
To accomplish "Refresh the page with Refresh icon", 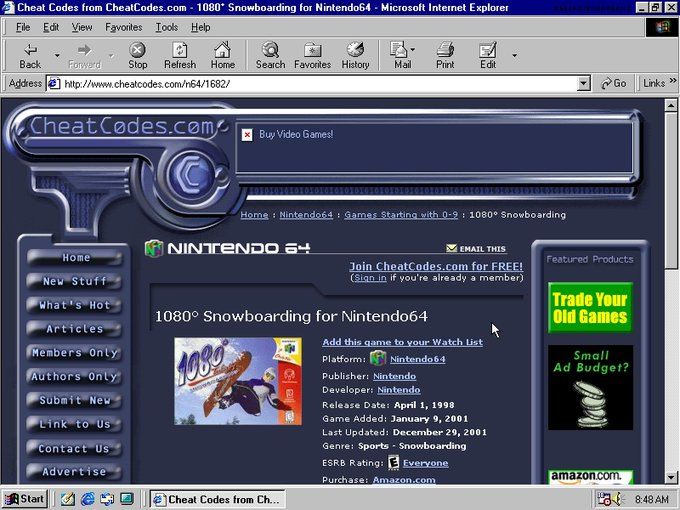I will (x=180, y=50).
